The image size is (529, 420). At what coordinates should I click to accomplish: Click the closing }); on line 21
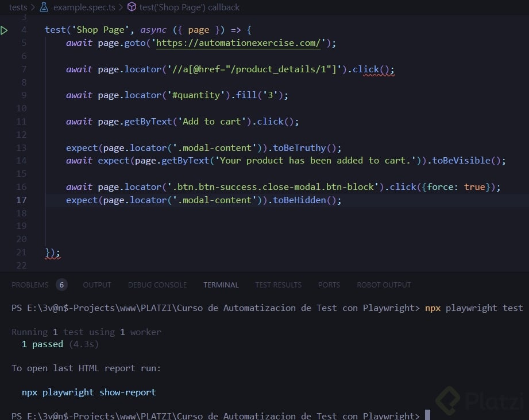(53, 253)
